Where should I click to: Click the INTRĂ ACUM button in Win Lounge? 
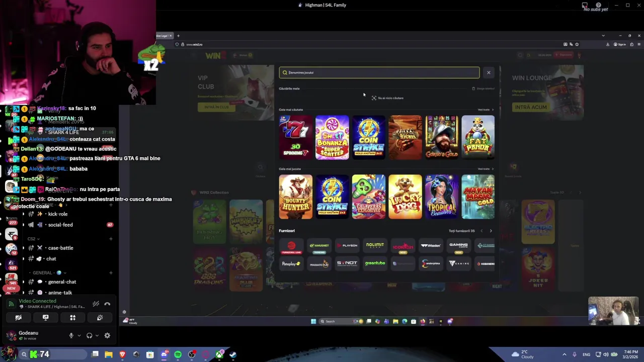coord(531,107)
